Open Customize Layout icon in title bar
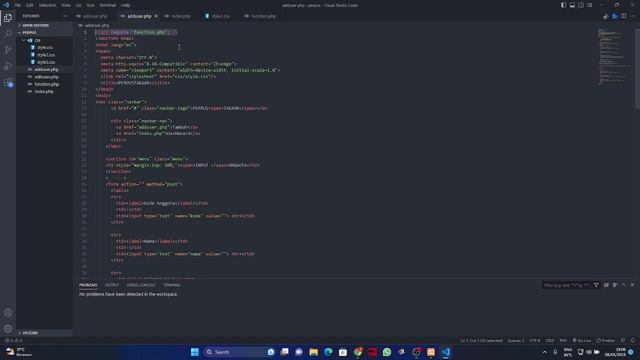This screenshot has height=360, width=640. [590, 5]
